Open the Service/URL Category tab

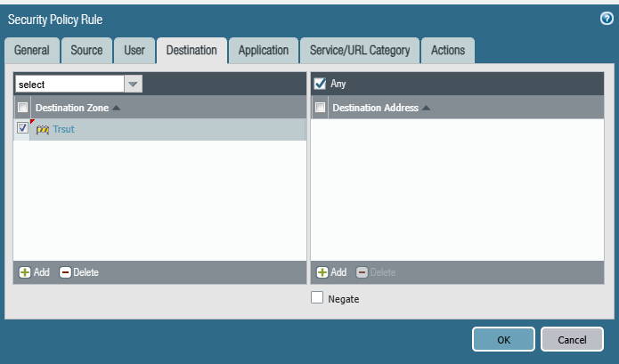[360, 51]
